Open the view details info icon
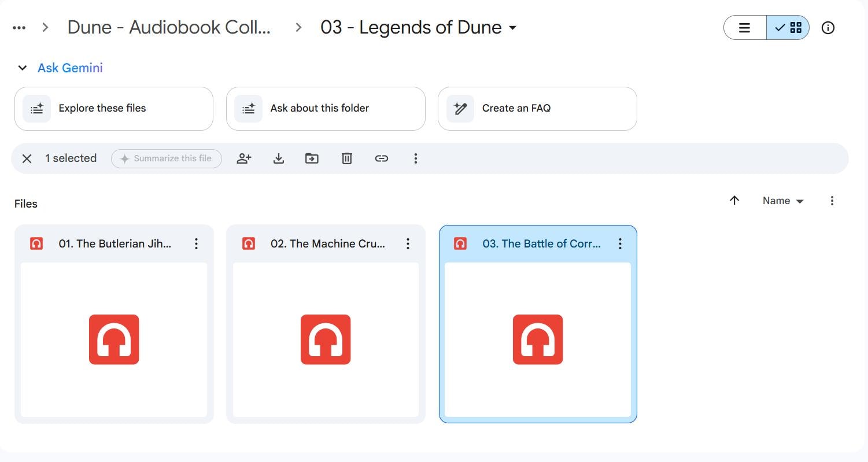The image size is (868, 462). pos(828,28)
